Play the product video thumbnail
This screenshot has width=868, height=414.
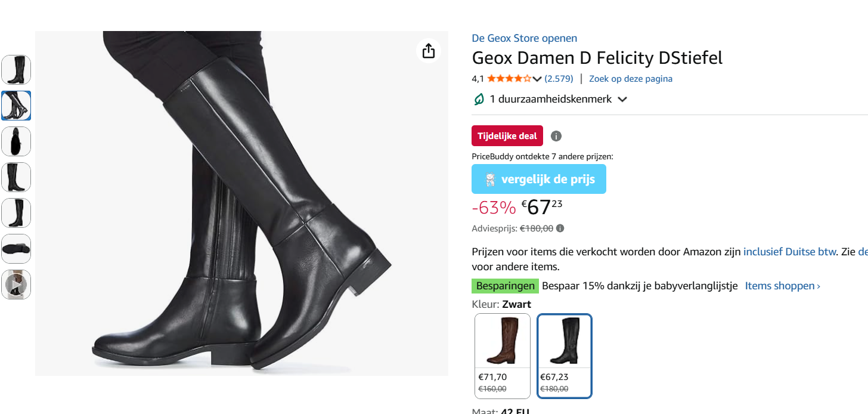(x=16, y=285)
